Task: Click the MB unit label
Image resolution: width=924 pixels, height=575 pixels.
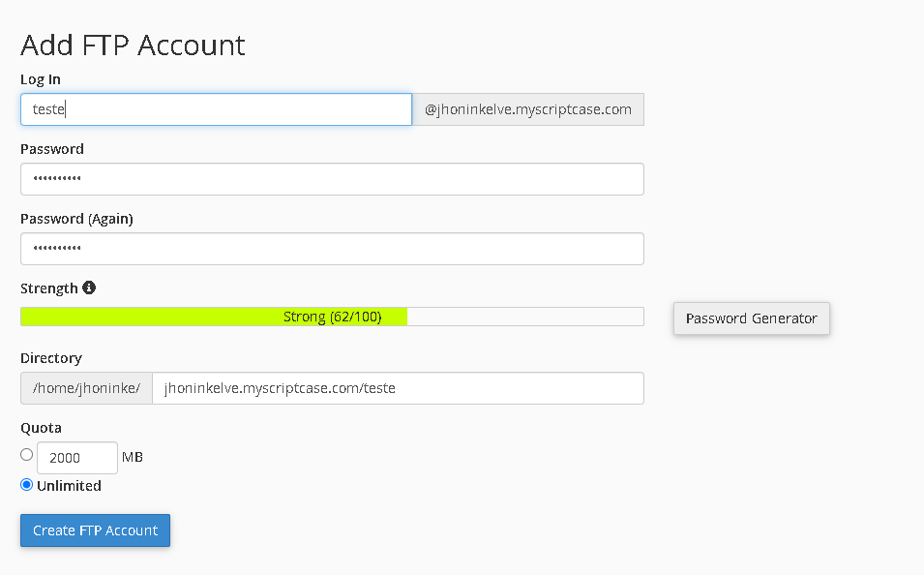Action: tap(133, 457)
